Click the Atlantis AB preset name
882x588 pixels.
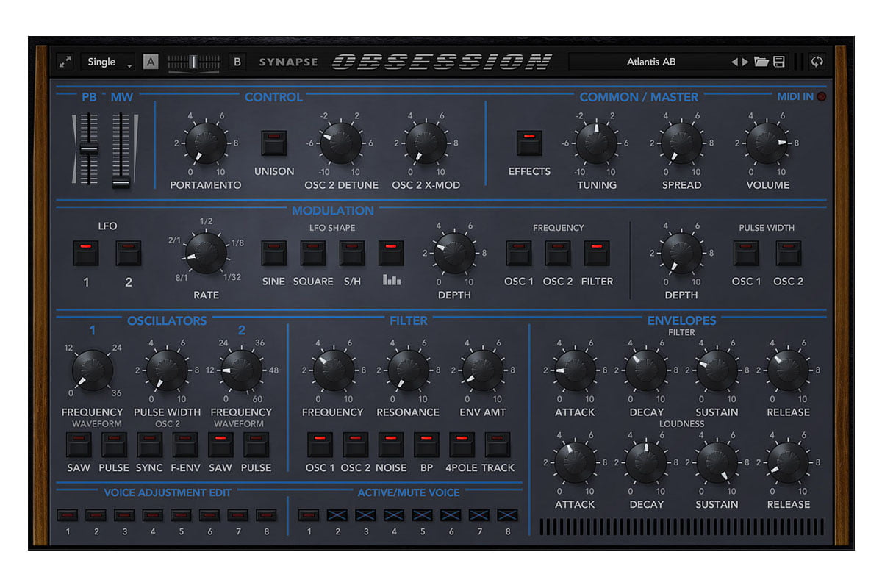tap(650, 62)
